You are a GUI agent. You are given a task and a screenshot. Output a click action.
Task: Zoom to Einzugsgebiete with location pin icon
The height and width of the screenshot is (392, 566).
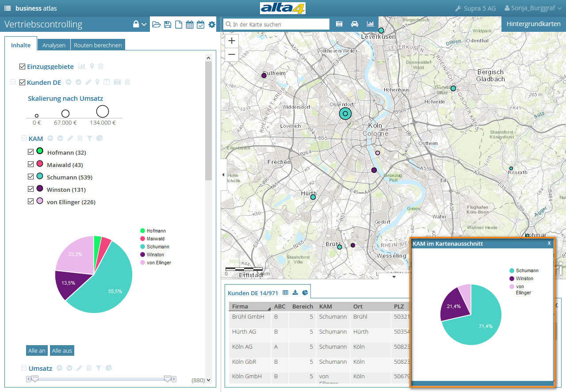92,66
